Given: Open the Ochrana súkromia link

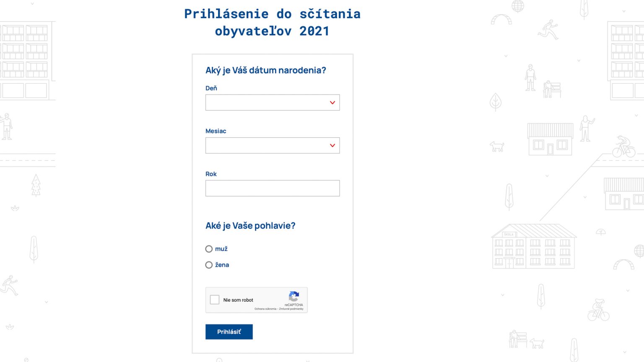Looking at the screenshot, I should (265, 309).
